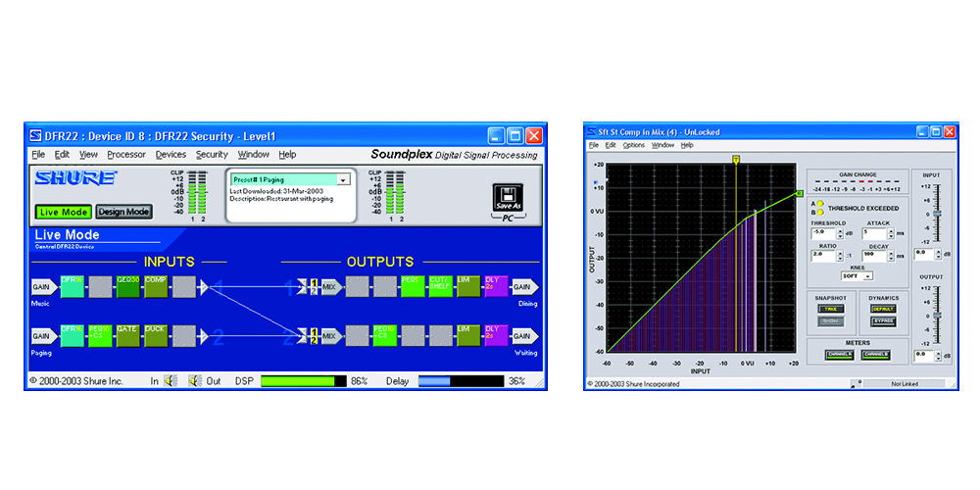
Task: Click the Save As PC floppy icon
Action: [508, 197]
